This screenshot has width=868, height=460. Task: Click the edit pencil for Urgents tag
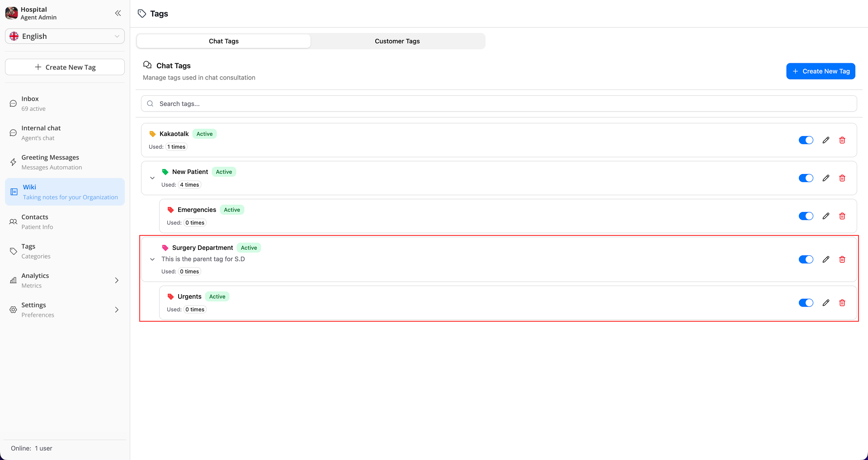pyautogui.click(x=826, y=303)
